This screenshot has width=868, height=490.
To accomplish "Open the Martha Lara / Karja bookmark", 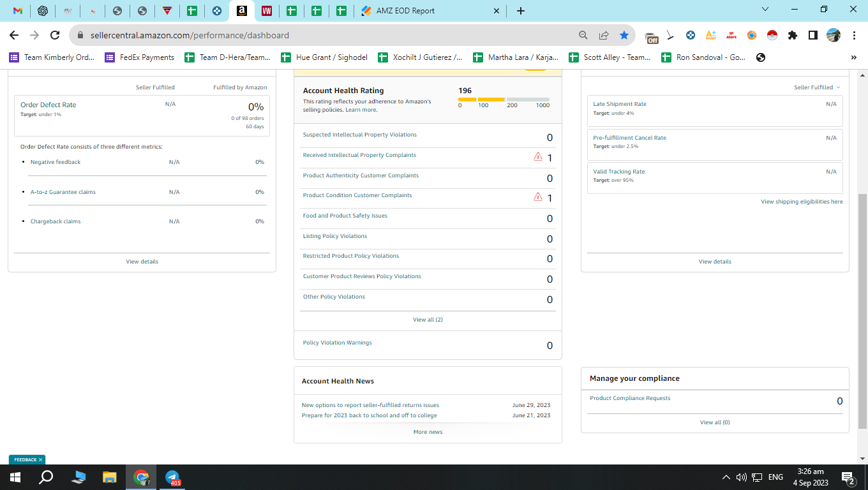I will click(516, 57).
